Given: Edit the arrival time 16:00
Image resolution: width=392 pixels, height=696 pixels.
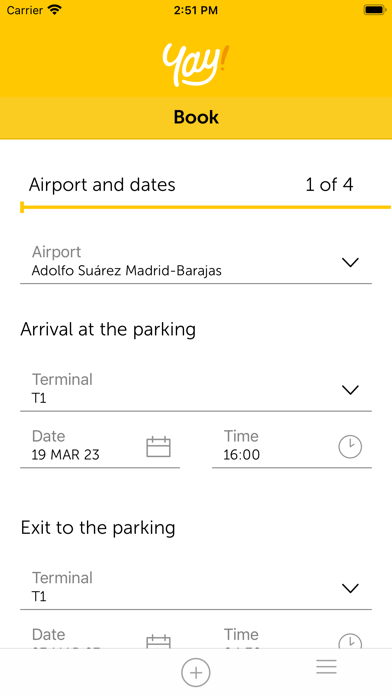Looking at the screenshot, I should [292, 447].
